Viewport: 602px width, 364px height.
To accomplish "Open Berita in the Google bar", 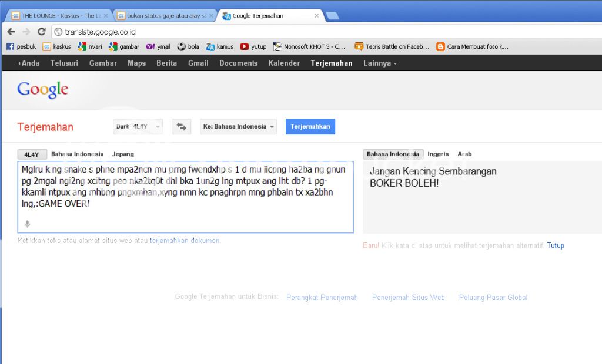I will 166,63.
